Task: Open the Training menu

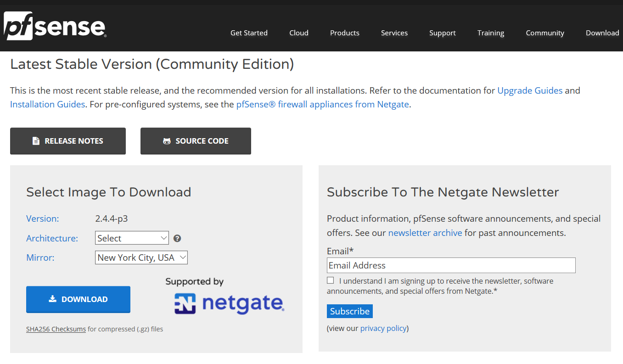Action: pyautogui.click(x=491, y=33)
